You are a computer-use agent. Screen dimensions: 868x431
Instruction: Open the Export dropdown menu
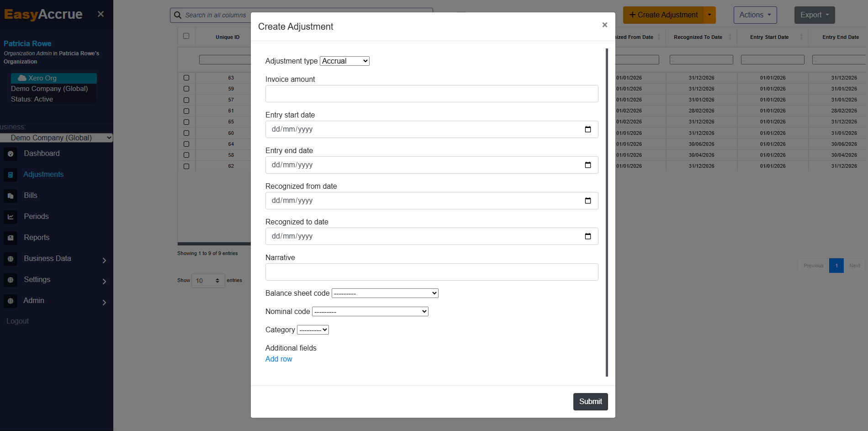(815, 15)
